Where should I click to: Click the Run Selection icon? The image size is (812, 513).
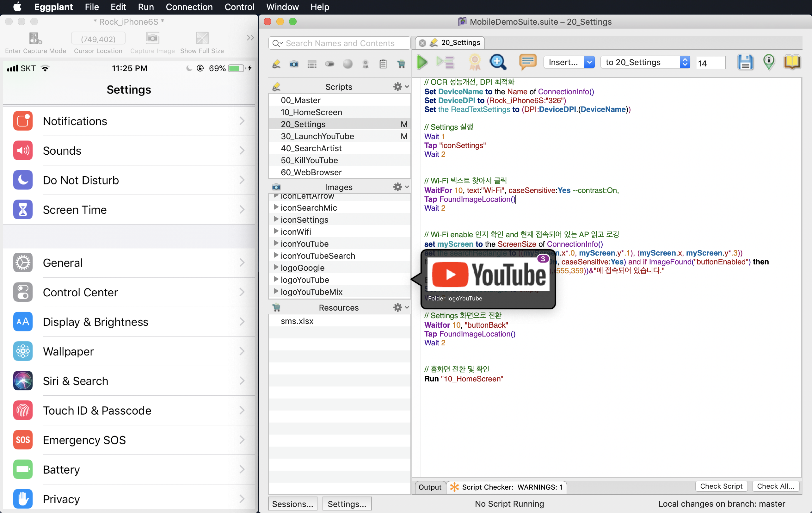[x=445, y=62]
